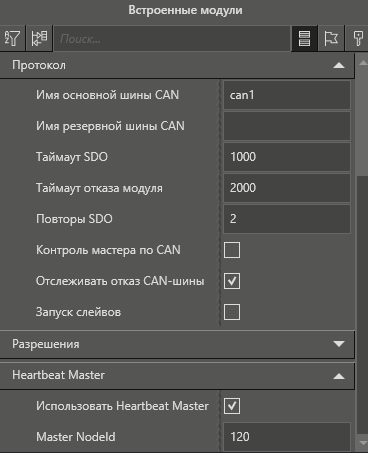The width and height of the screenshot is (368, 453).
Task: Select the Повторы SDO label
Action: coord(74,219)
